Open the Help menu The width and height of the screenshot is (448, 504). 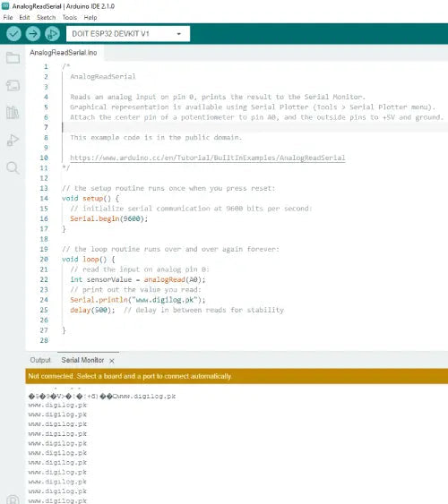click(90, 17)
